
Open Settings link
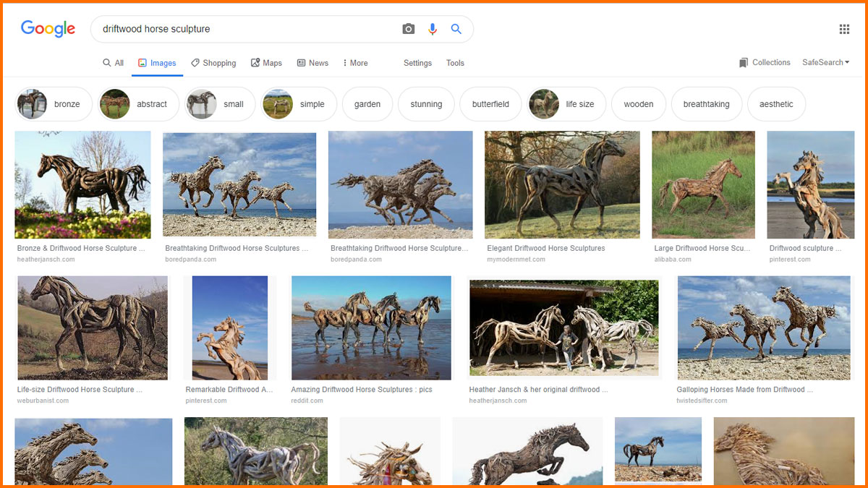(x=417, y=63)
